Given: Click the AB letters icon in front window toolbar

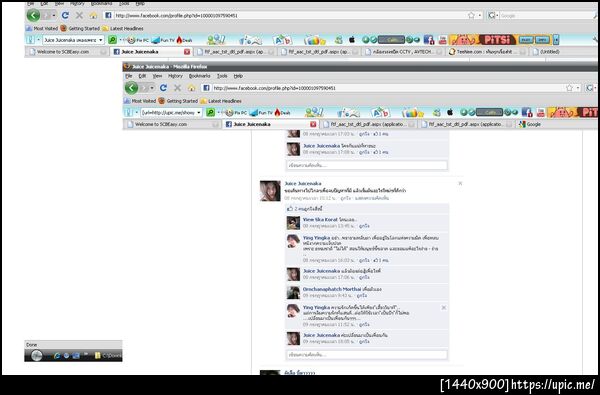Looking at the screenshot, I should click(x=380, y=112).
